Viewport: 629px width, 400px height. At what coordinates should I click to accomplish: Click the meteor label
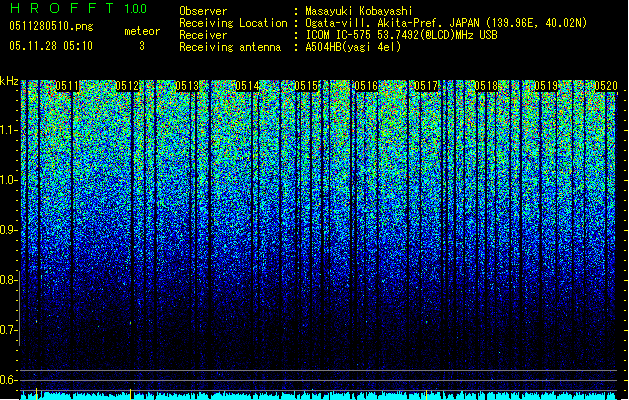point(142,31)
